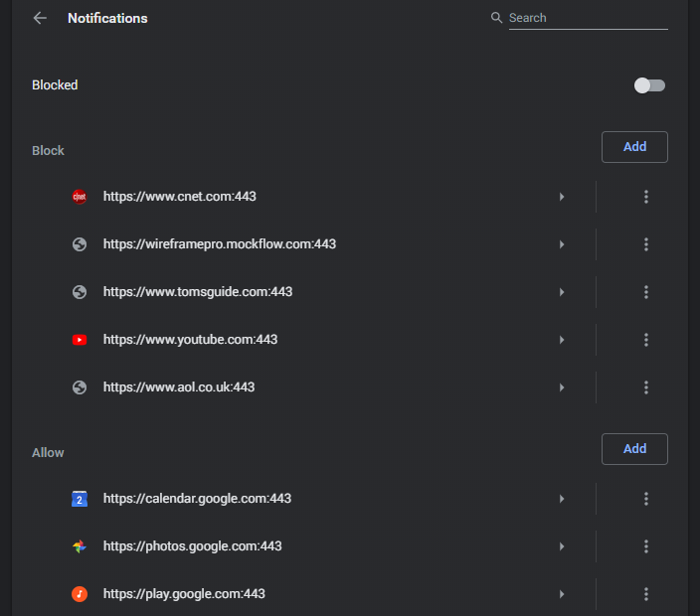Click the YouTube site favicon
The image size is (700, 616).
(80, 340)
